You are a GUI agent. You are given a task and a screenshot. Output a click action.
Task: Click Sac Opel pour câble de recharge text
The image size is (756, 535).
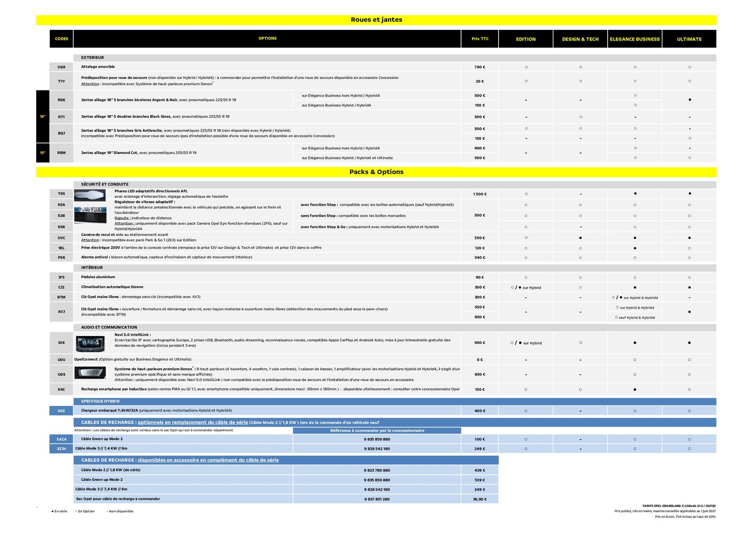118,499
